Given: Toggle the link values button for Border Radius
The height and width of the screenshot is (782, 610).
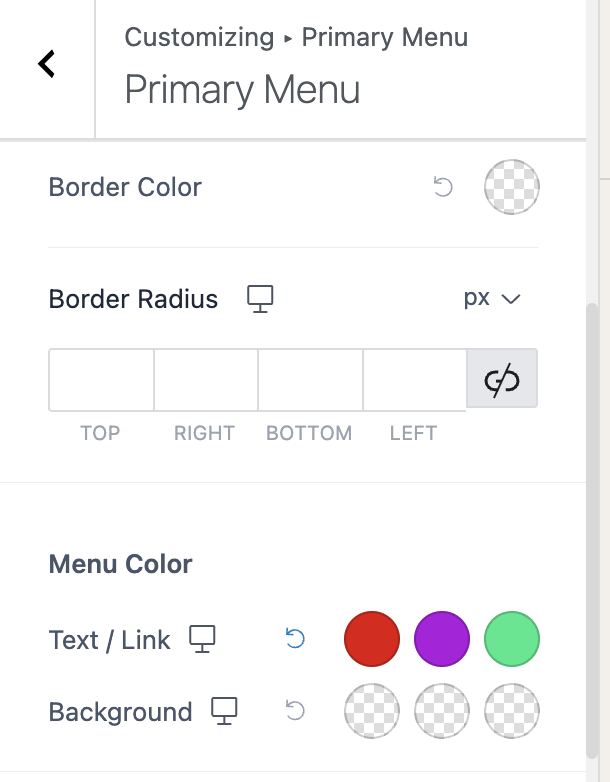Looking at the screenshot, I should pyautogui.click(x=502, y=379).
